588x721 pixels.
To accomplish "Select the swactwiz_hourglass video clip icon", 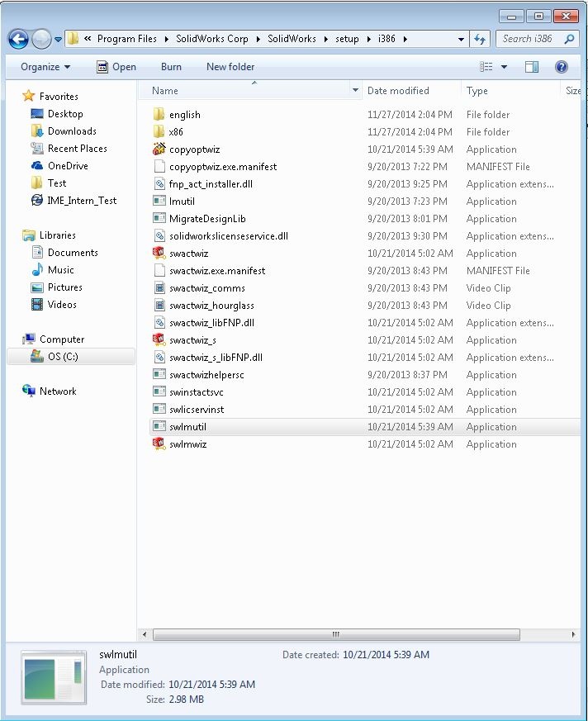I will pyautogui.click(x=159, y=306).
